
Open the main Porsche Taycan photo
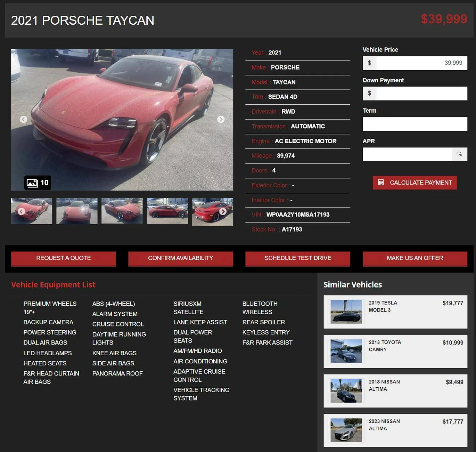coord(122,120)
